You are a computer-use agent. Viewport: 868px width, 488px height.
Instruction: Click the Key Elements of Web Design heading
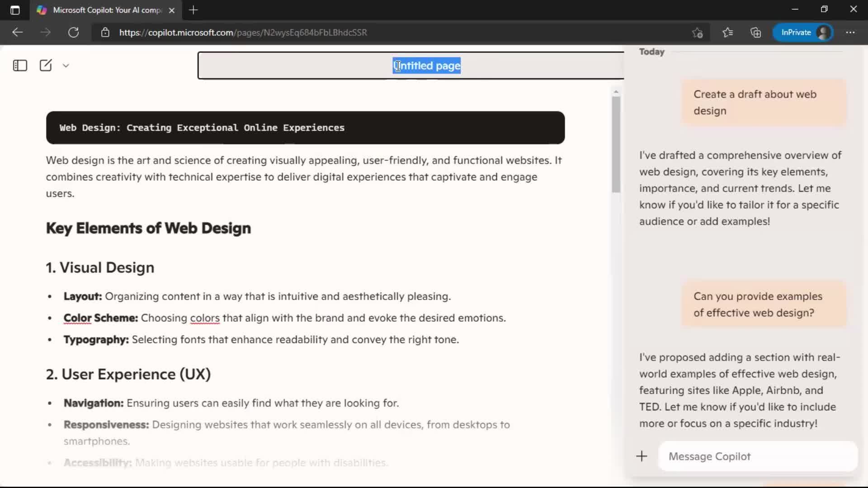[148, 228]
